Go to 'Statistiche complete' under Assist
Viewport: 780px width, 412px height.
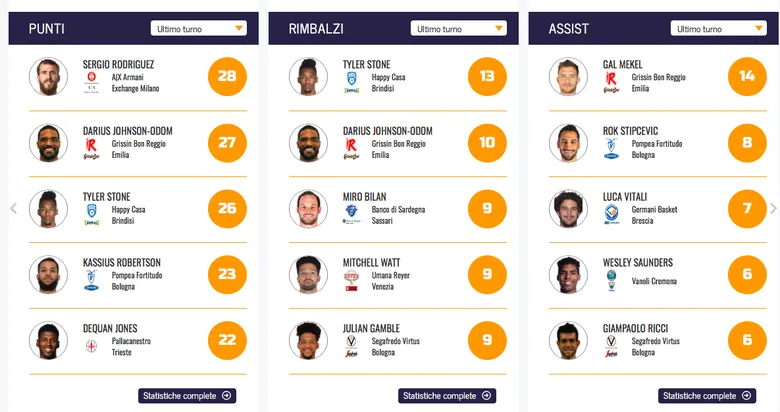pos(707,396)
